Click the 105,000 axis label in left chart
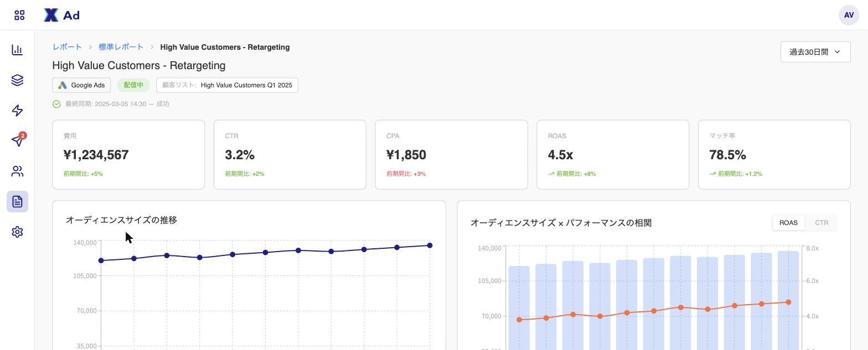This screenshot has width=868, height=350. pos(85,276)
